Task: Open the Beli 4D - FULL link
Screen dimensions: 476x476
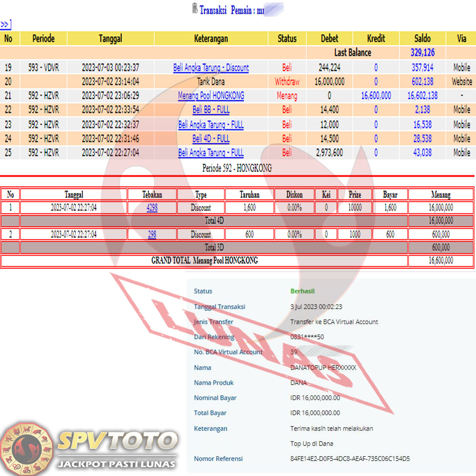Action: (x=211, y=139)
